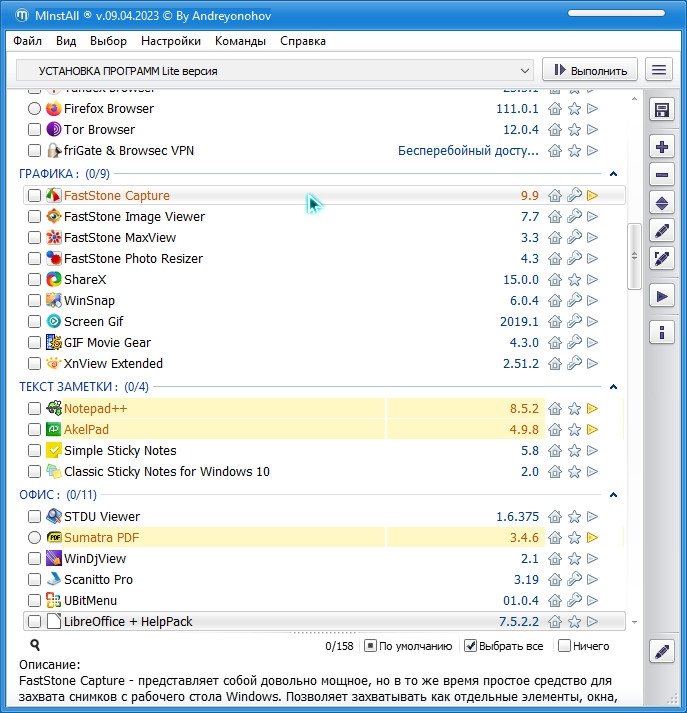Viewport: 687px width, 713px height.
Task: Click key icon on FastStone Image Viewer row
Action: point(574,216)
